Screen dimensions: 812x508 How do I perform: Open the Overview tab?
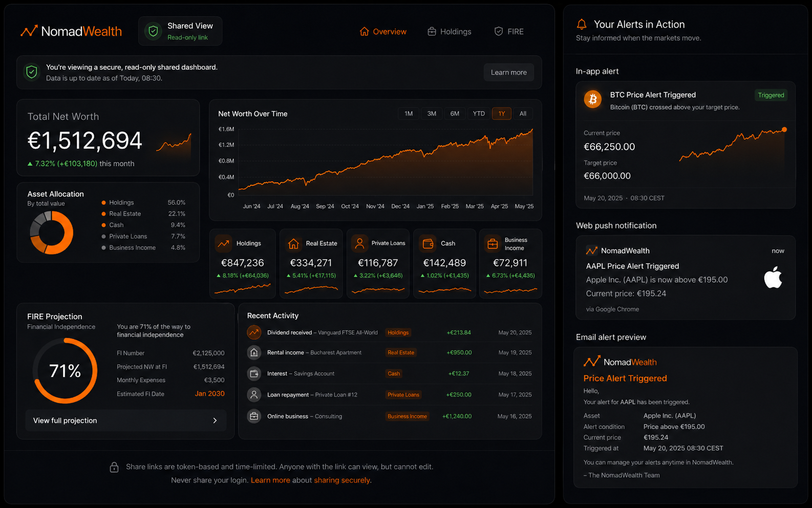click(383, 32)
